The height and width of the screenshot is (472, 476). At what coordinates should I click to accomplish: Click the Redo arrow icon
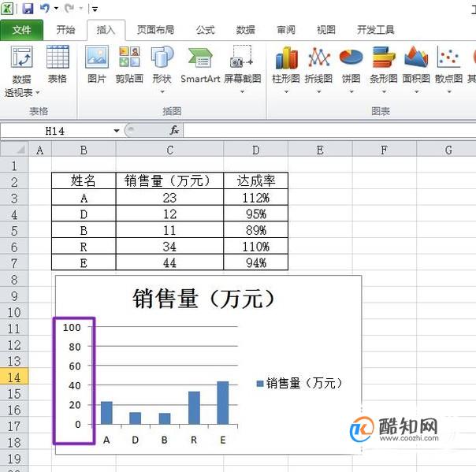tap(69, 8)
